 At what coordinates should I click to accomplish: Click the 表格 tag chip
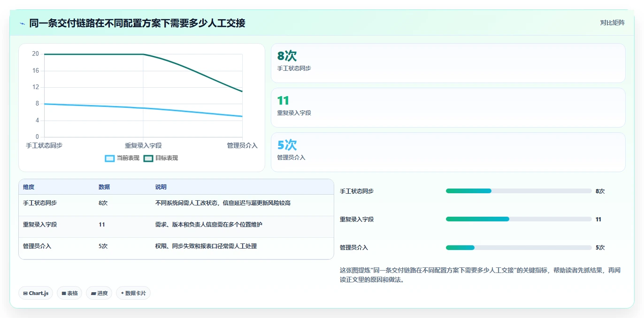click(69, 293)
